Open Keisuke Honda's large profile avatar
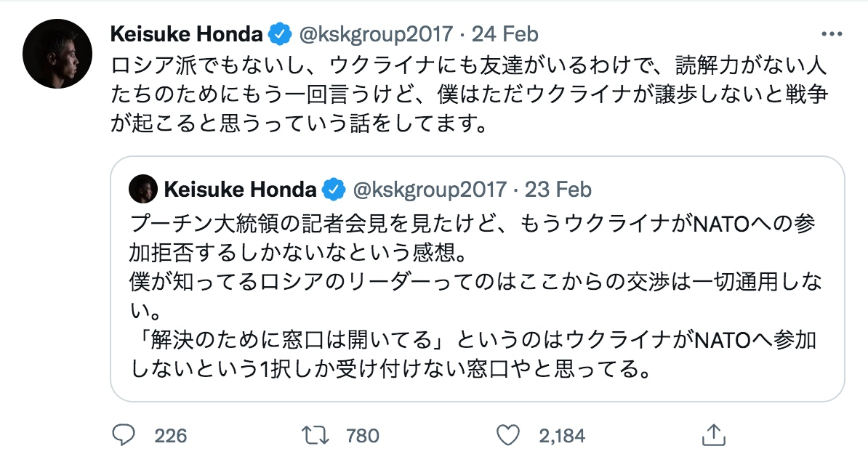This screenshot has height=462, width=868. [x=57, y=54]
